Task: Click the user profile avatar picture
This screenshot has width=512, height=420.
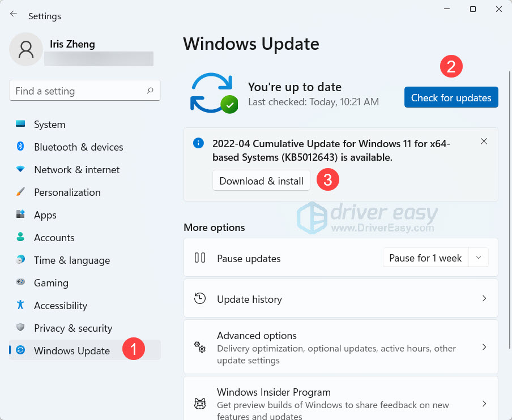Action: pyautogui.click(x=26, y=49)
